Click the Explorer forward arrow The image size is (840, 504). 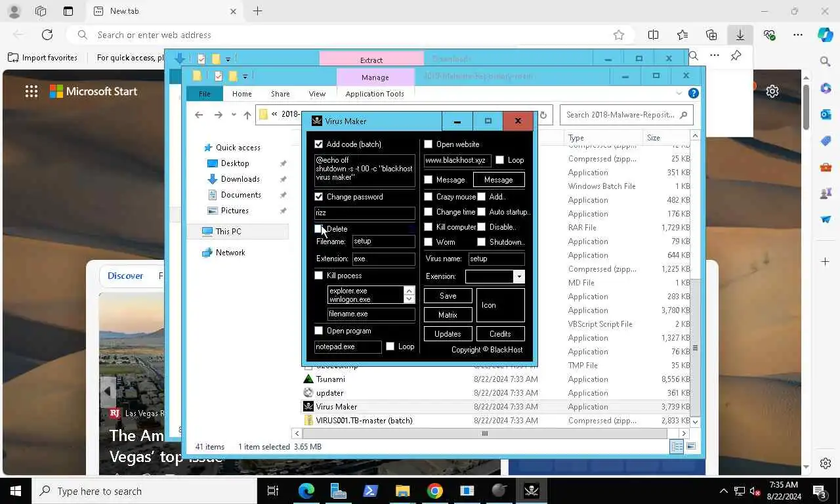click(218, 115)
